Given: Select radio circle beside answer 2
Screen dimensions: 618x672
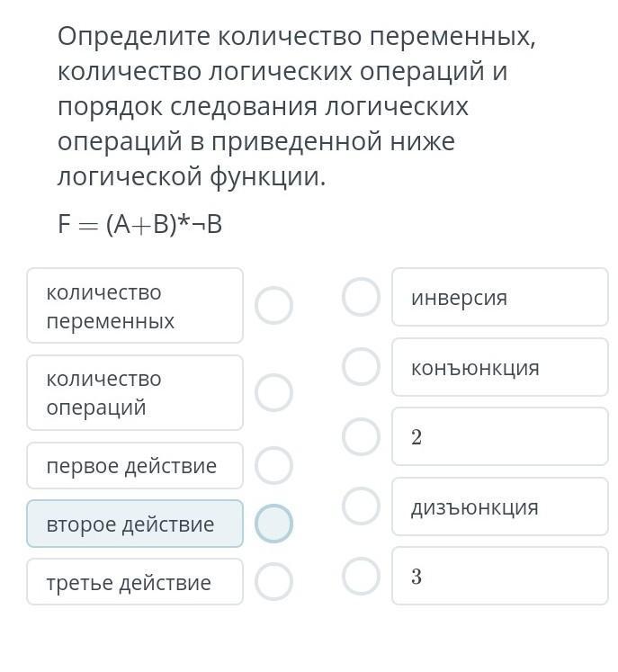Looking at the screenshot, I should coord(361,436).
